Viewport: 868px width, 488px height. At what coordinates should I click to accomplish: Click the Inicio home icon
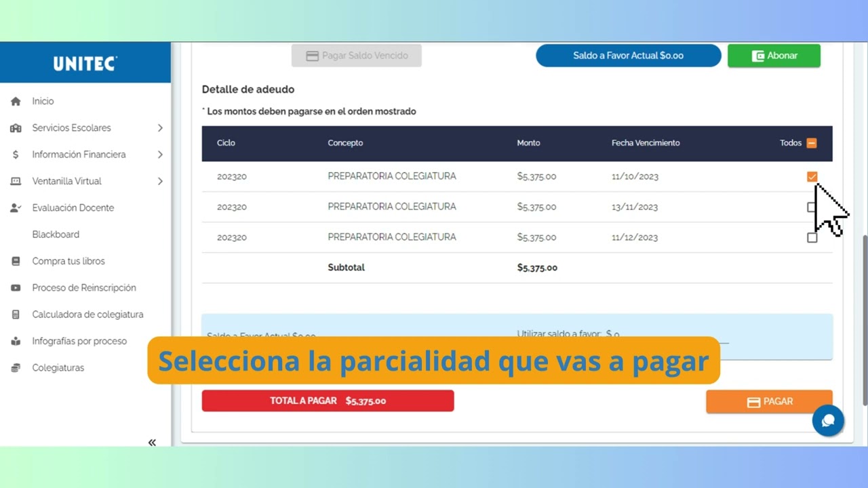(16, 101)
